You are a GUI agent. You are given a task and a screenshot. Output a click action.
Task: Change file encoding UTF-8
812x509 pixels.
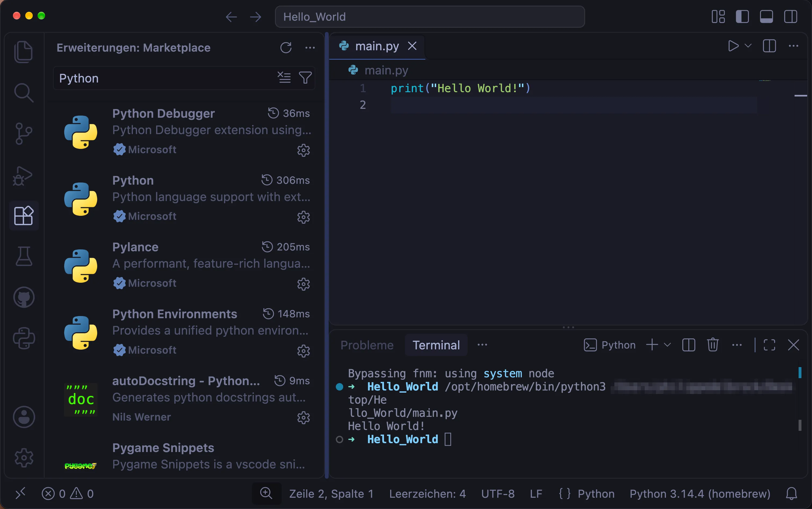tap(498, 494)
